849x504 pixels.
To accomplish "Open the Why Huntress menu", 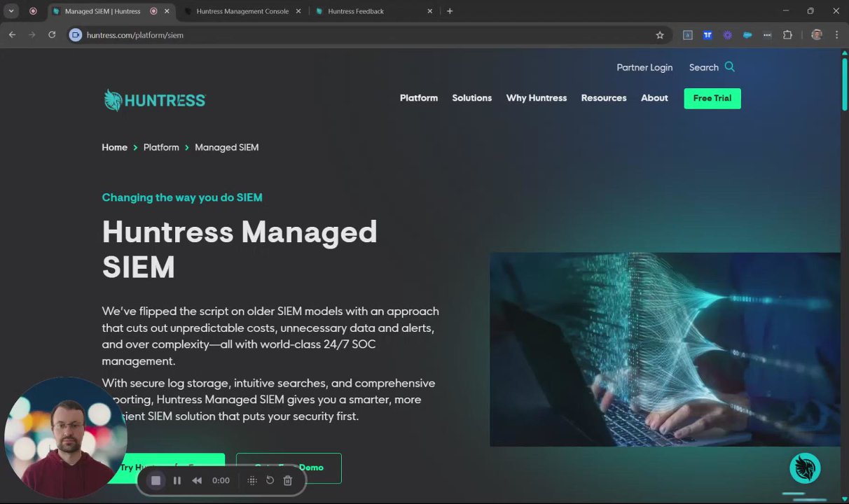I will [x=537, y=98].
